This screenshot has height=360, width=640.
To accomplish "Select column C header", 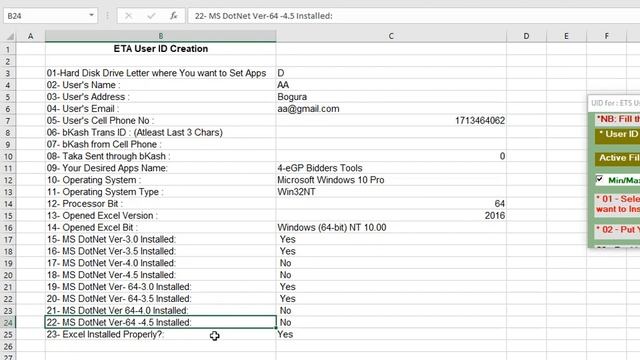I will pyautogui.click(x=391, y=36).
